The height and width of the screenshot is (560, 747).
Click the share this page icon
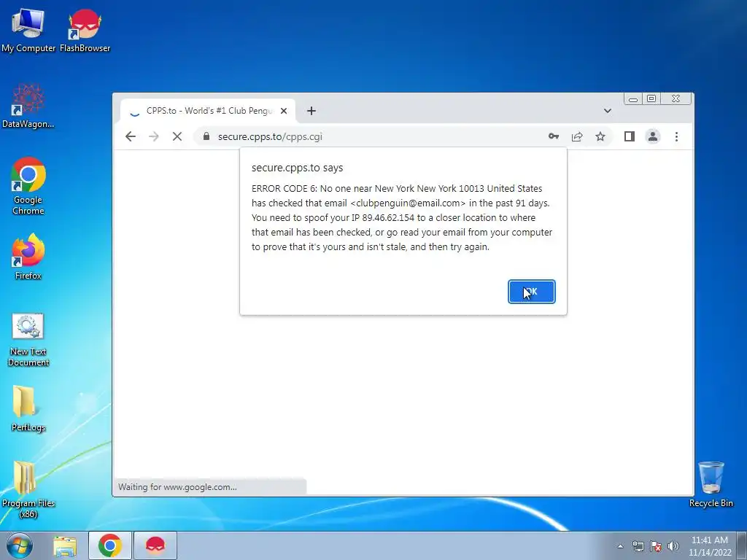pos(577,136)
